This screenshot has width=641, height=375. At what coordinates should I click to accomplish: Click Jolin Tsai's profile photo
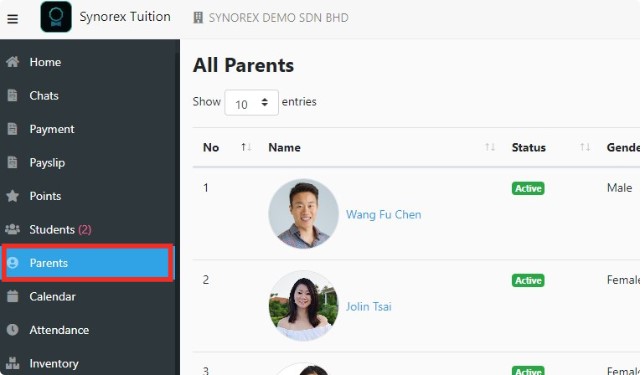(303, 305)
